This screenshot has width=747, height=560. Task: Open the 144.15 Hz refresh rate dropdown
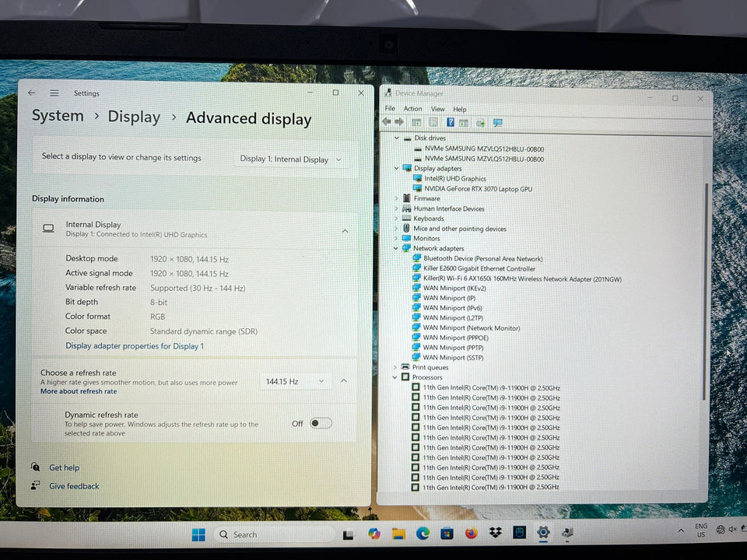pos(296,381)
